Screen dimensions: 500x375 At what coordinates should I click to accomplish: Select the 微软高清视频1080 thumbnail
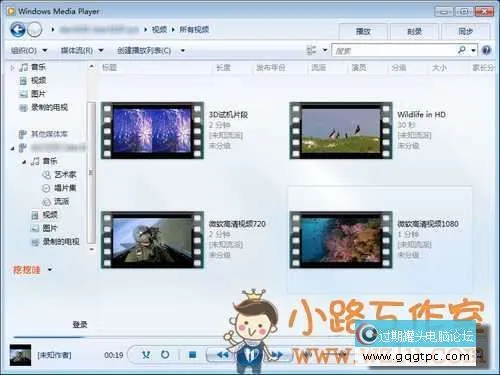(x=341, y=240)
